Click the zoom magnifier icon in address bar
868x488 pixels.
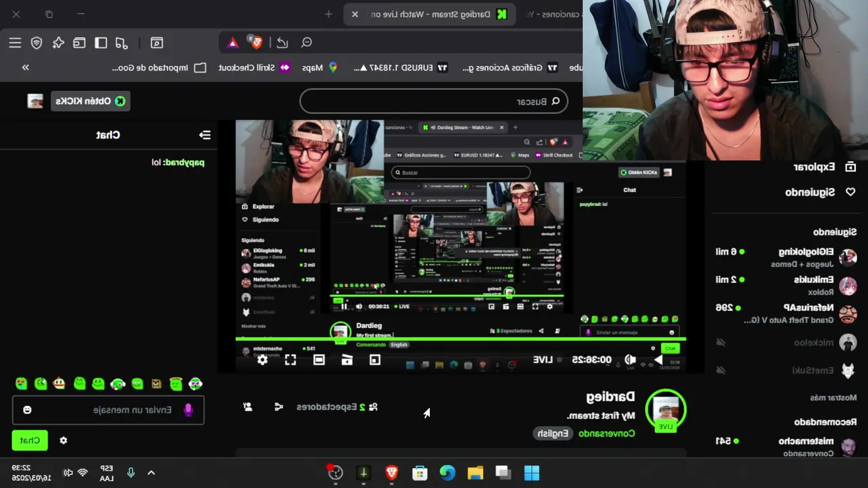coord(307,43)
